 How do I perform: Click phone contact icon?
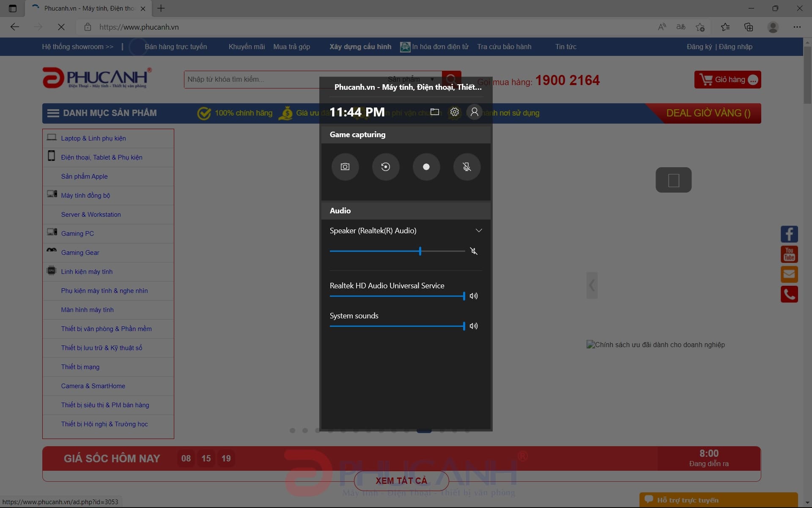coord(789,294)
